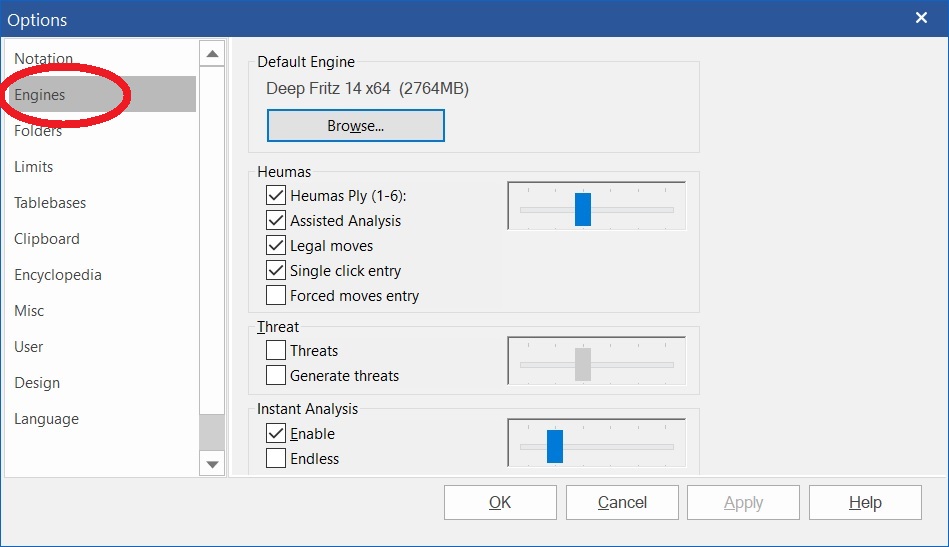Open the Tablebases options page
The height and width of the screenshot is (547, 949).
point(50,203)
